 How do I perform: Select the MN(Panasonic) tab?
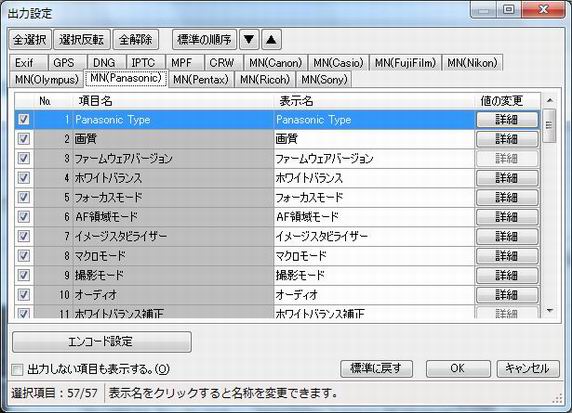pyautogui.click(x=126, y=78)
